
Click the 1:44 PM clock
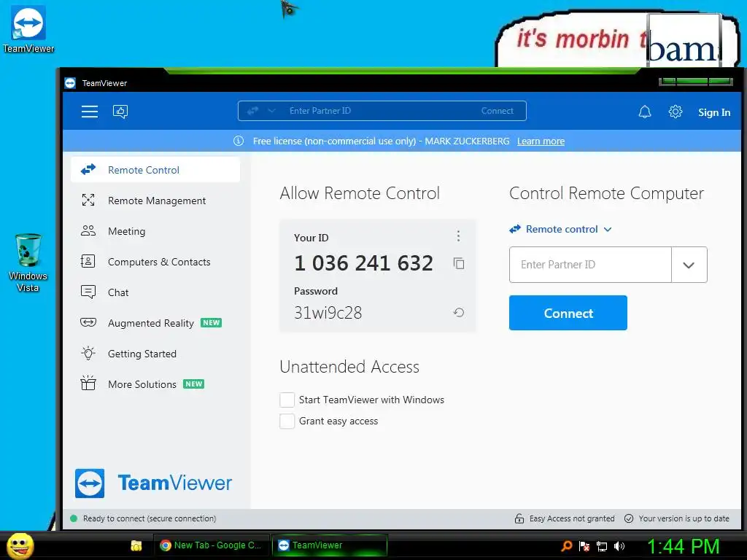pos(683,546)
